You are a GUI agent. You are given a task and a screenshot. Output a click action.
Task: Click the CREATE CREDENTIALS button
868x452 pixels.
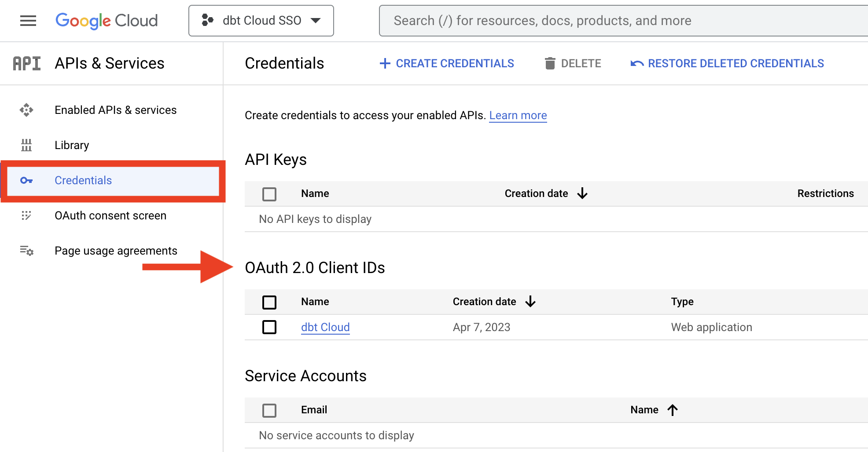446,63
